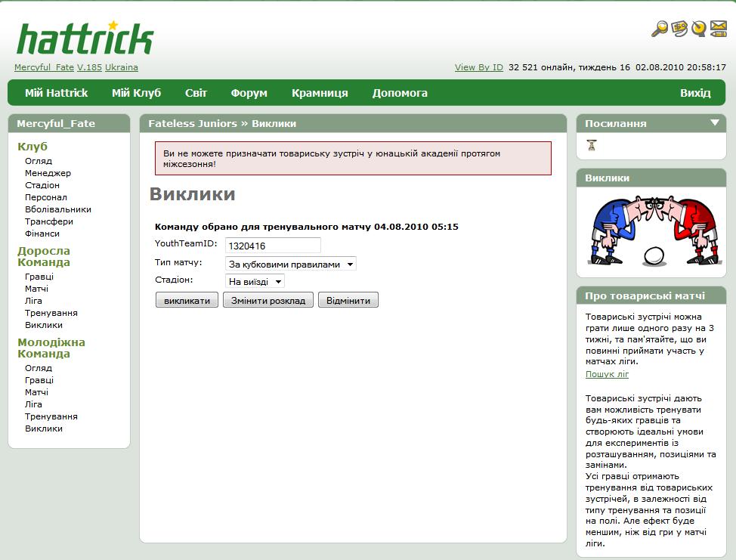Click the Fateless Juniors breadcrumb title

(x=193, y=123)
